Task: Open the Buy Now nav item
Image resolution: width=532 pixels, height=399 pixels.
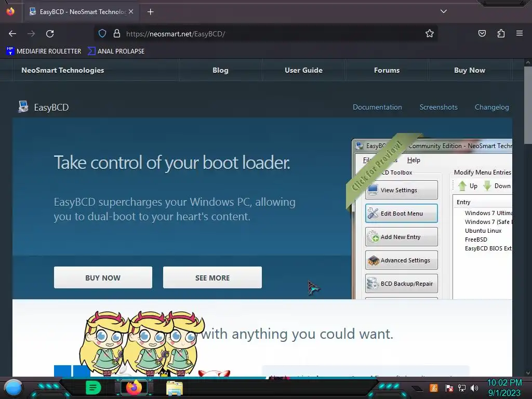Action: (470, 70)
